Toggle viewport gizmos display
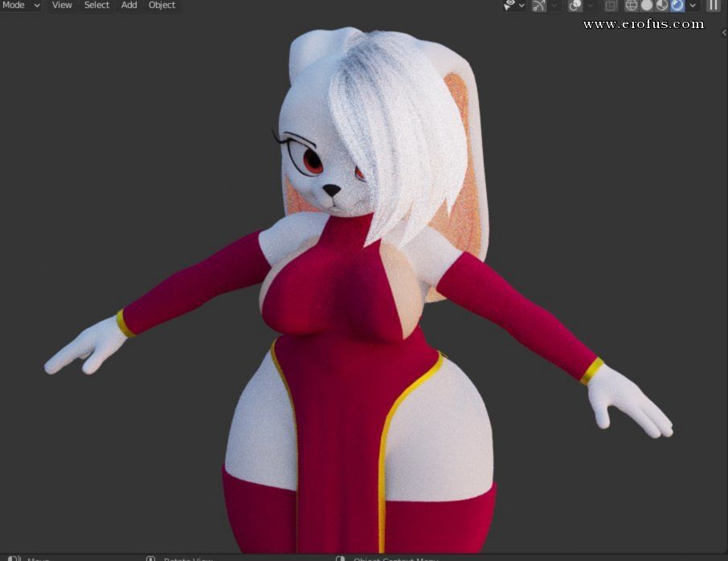Screen dimensions: 728x561 tap(539, 6)
